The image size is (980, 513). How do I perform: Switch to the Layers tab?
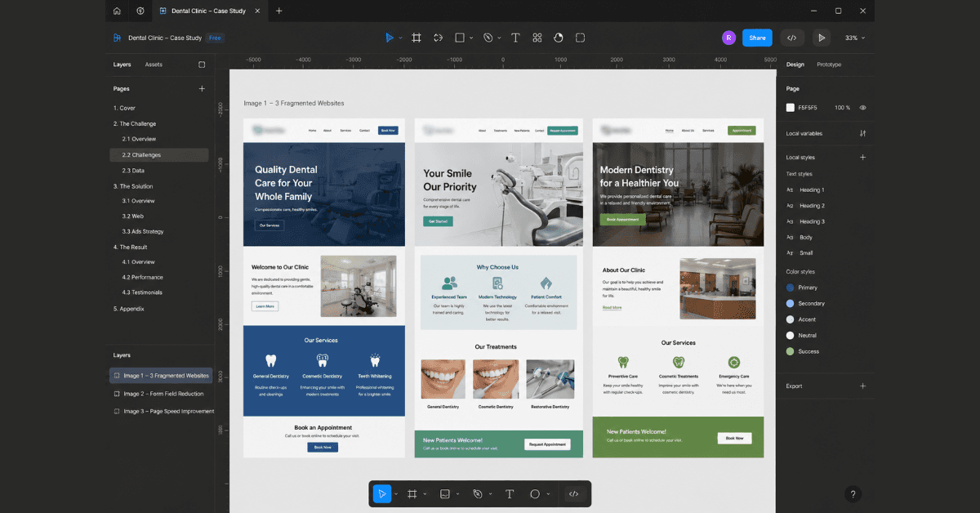point(122,65)
